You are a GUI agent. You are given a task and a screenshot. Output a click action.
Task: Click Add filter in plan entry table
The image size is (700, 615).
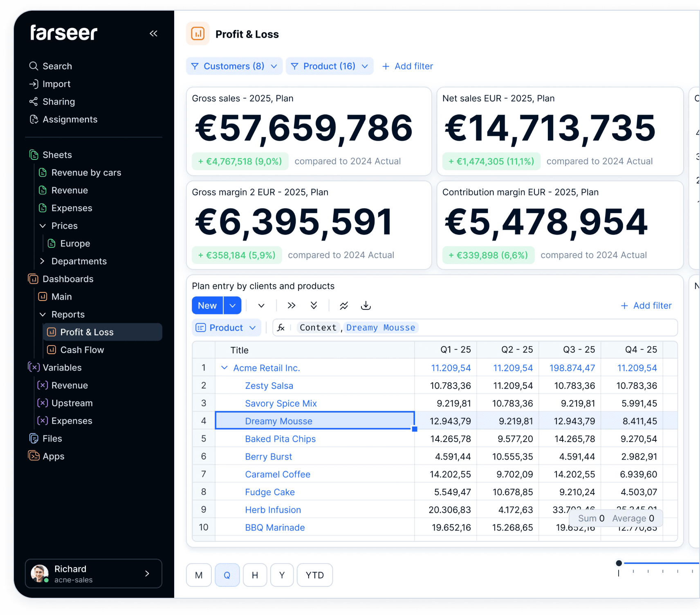point(646,305)
